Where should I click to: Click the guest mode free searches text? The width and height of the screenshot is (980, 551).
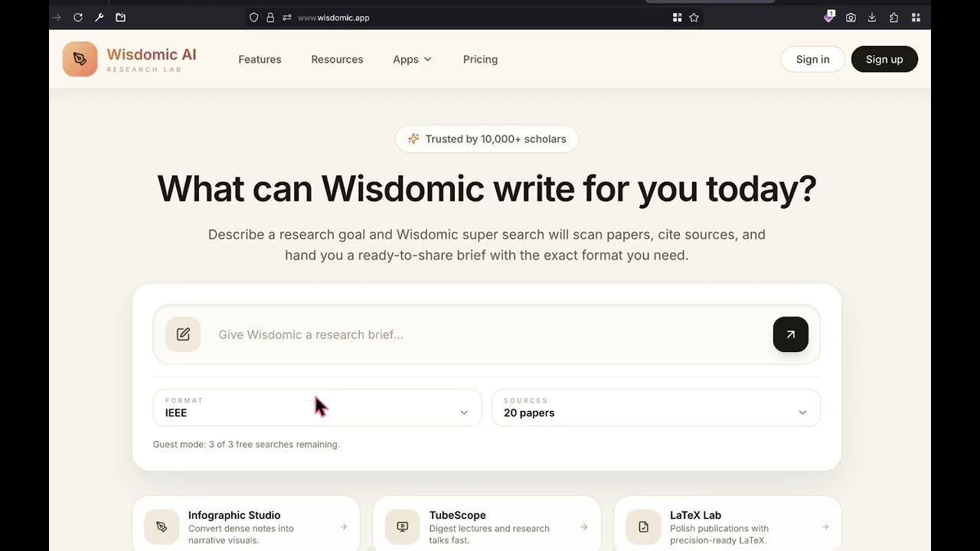(x=246, y=444)
